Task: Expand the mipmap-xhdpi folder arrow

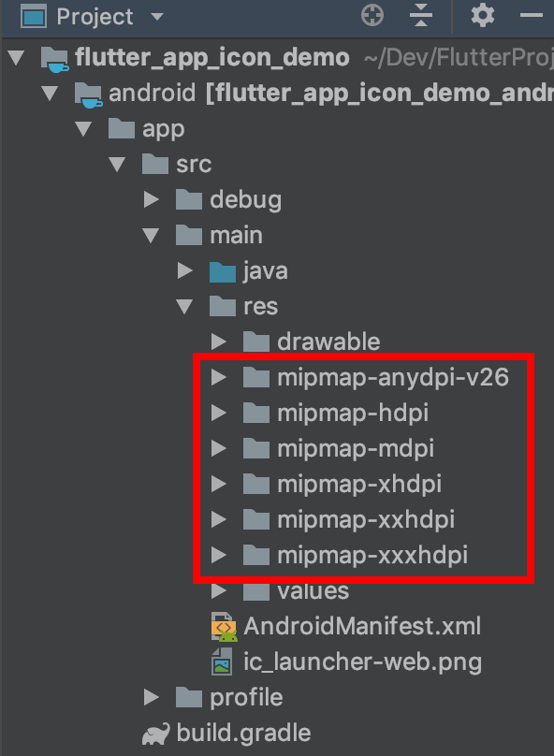Action: click(219, 484)
